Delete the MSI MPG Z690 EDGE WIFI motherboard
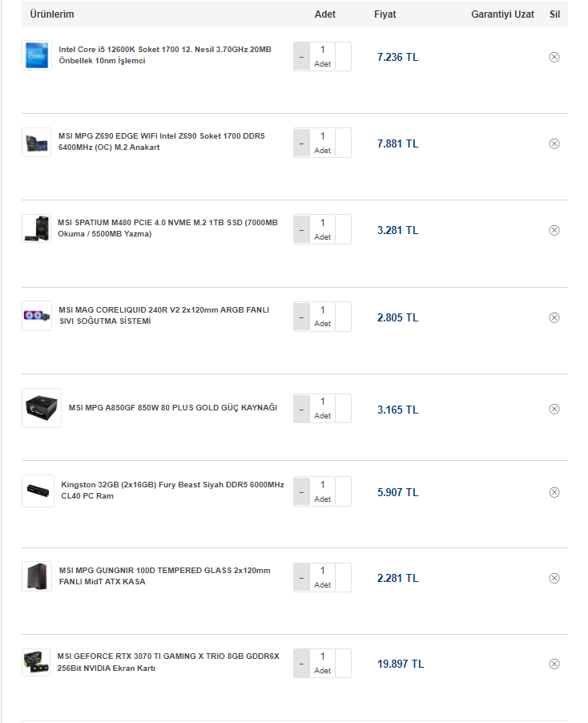 tap(554, 144)
